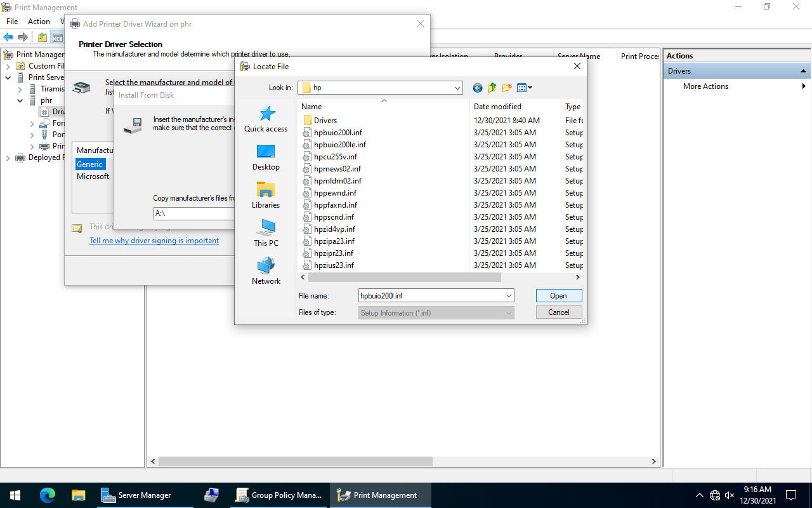Click the Up One Level folder icon
812x508 pixels.
tap(492, 88)
